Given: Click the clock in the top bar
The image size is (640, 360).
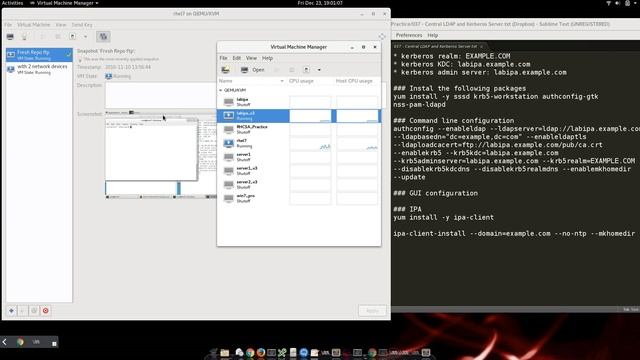Looking at the screenshot, I should 320,3.
